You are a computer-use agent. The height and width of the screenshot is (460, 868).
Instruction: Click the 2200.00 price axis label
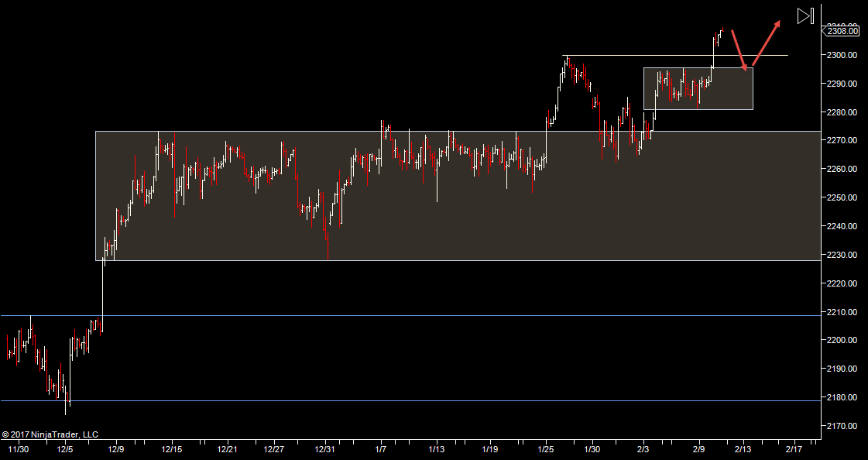click(x=842, y=341)
